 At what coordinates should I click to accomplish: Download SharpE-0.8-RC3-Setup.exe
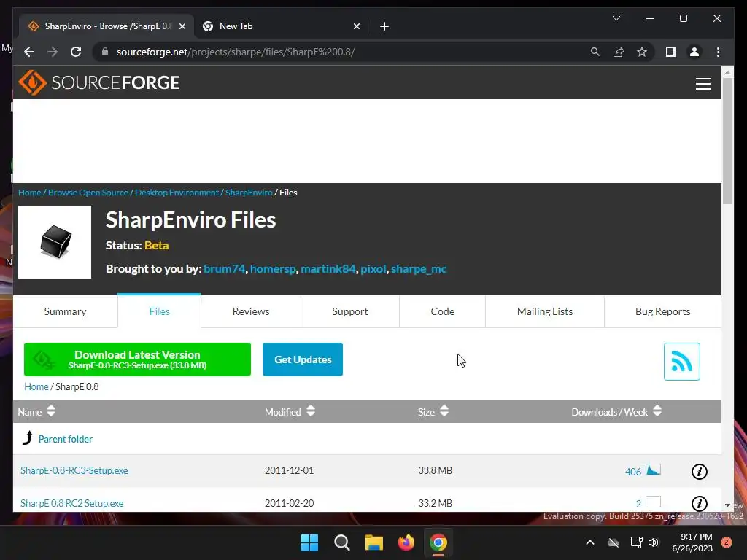[x=74, y=470]
